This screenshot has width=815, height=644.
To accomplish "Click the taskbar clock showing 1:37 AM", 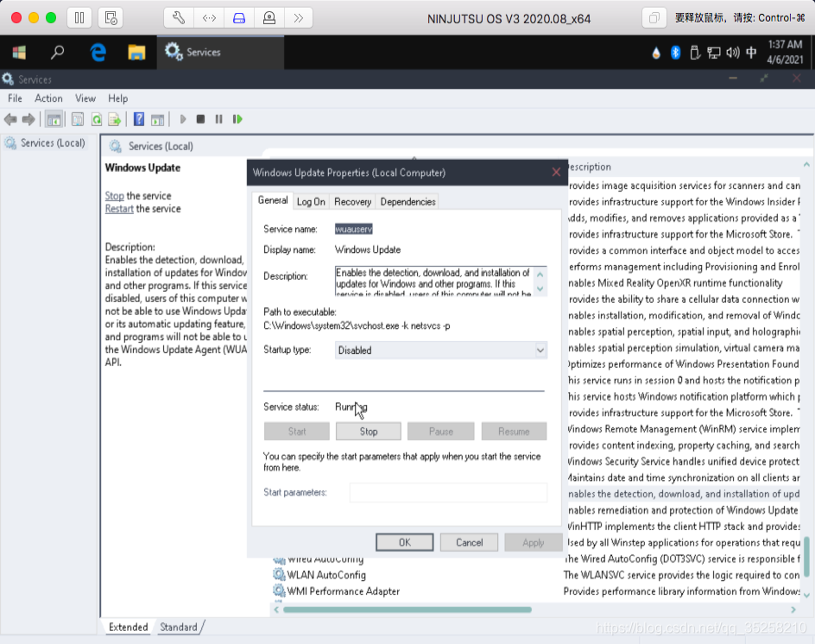I will coord(785,52).
